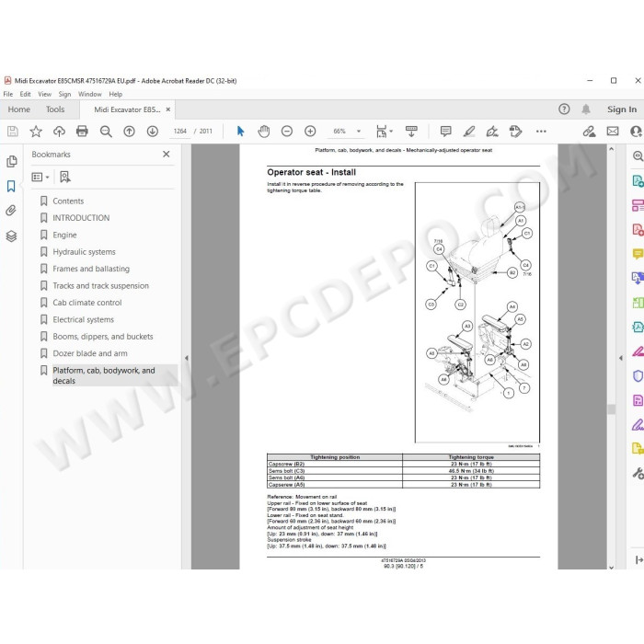Close the Bookmarks panel
Image resolution: width=644 pixels, height=644 pixels.
click(x=167, y=154)
